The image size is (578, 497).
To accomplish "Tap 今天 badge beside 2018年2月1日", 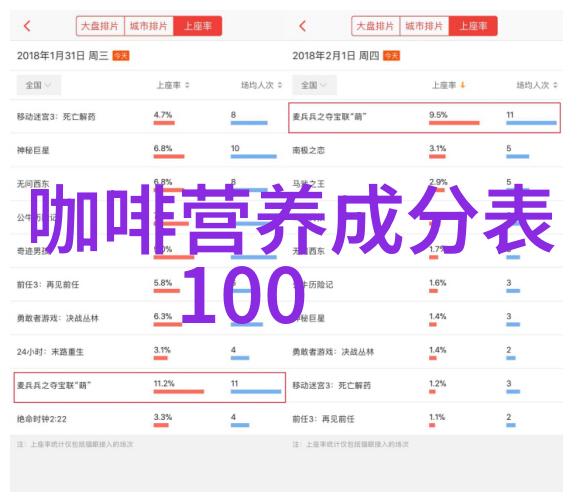I will pos(391,56).
